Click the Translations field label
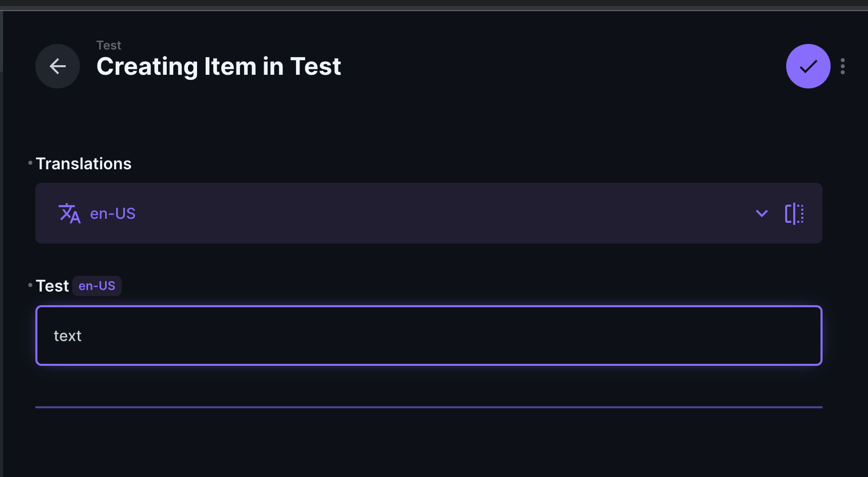The width and height of the screenshot is (868, 477). (84, 164)
